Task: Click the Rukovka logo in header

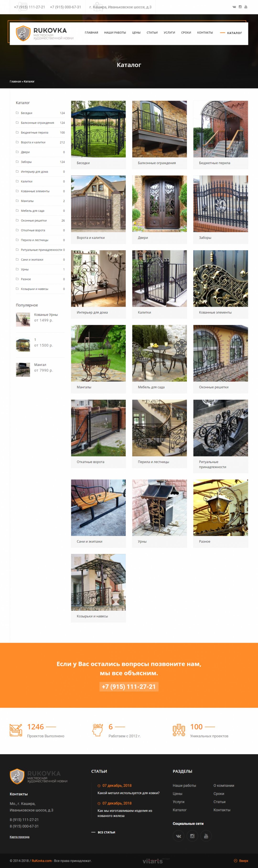Action: point(45,33)
